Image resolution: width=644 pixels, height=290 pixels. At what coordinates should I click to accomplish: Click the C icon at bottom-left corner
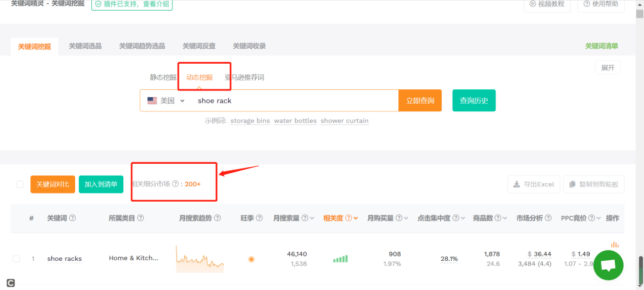click(10, 283)
